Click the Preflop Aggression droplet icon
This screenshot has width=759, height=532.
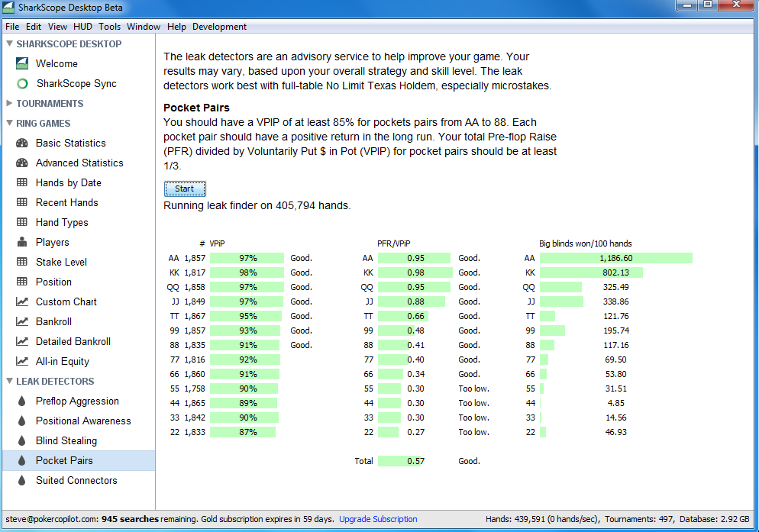click(x=22, y=401)
